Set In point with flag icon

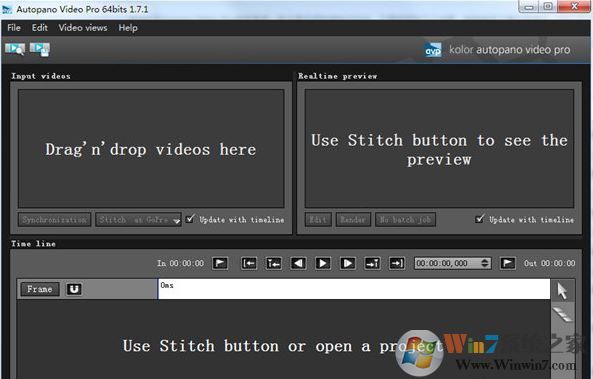click(x=220, y=263)
